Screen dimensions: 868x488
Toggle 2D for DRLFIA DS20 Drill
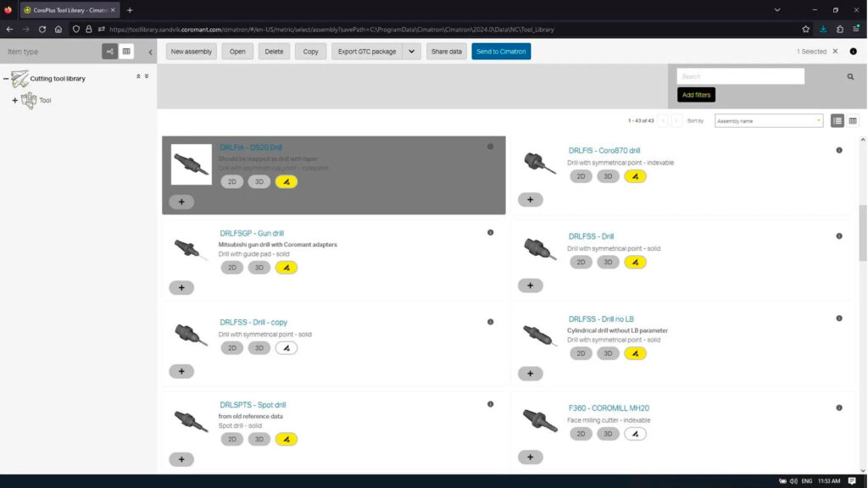click(232, 181)
